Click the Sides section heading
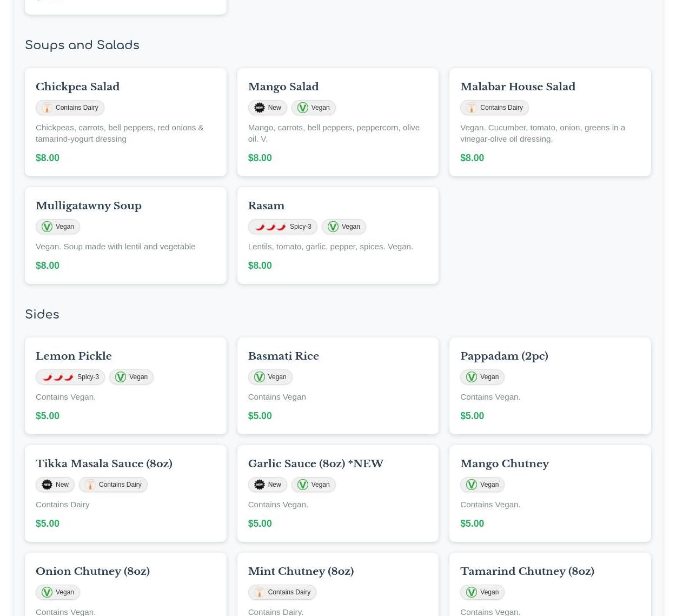The image size is (676, 616). pyautogui.click(x=42, y=315)
